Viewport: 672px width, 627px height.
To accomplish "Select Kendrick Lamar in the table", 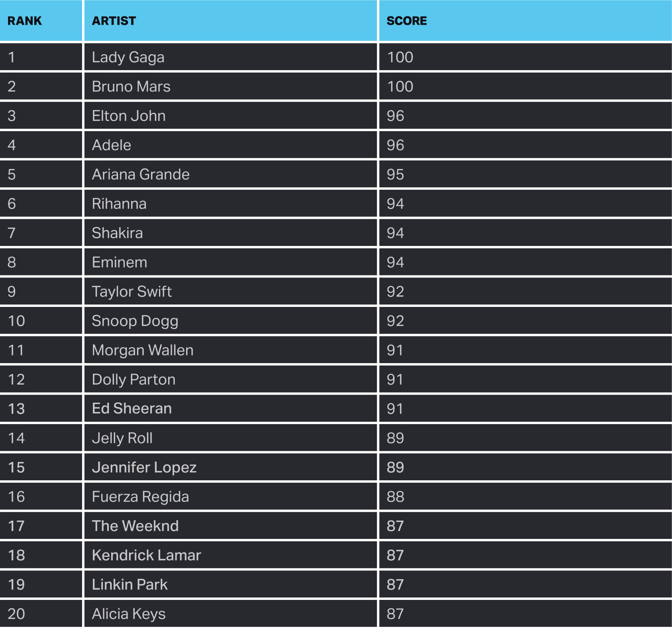I will pyautogui.click(x=146, y=555).
